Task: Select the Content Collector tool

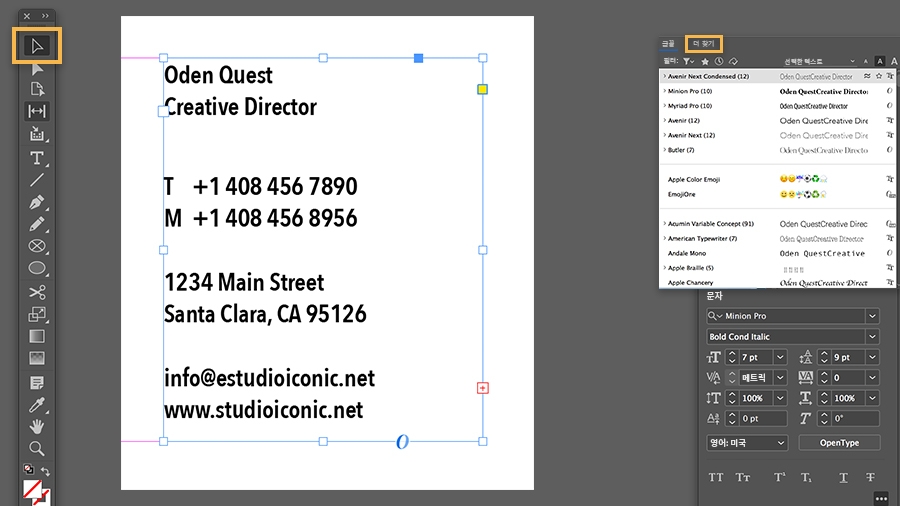Action: click(x=37, y=134)
